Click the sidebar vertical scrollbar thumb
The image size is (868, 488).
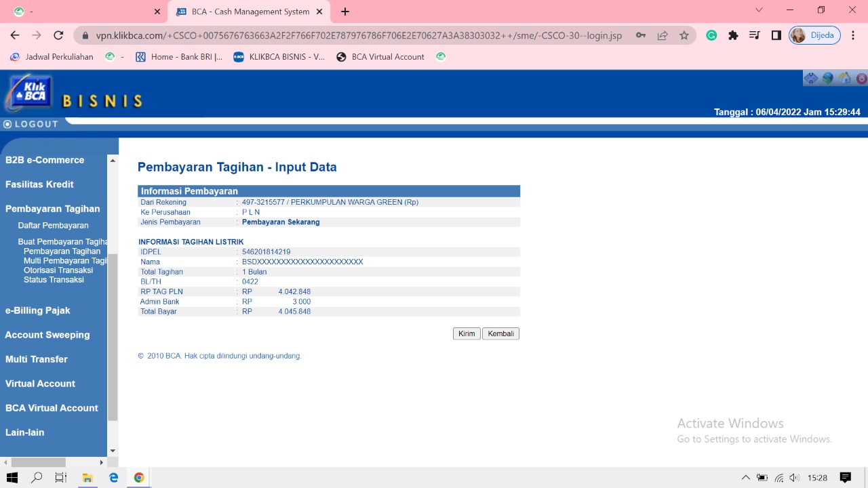(113, 339)
